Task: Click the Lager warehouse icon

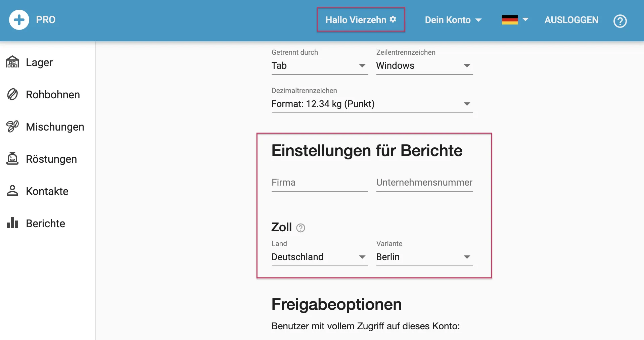Action: (x=12, y=62)
